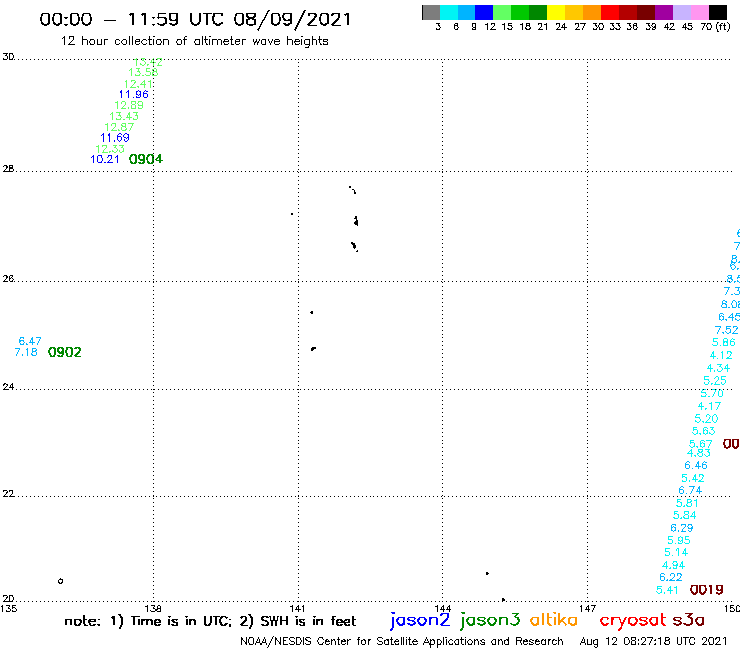This screenshot has height=650, width=740.
Task: Select the 12.33 wave height value
Action: click(110, 149)
